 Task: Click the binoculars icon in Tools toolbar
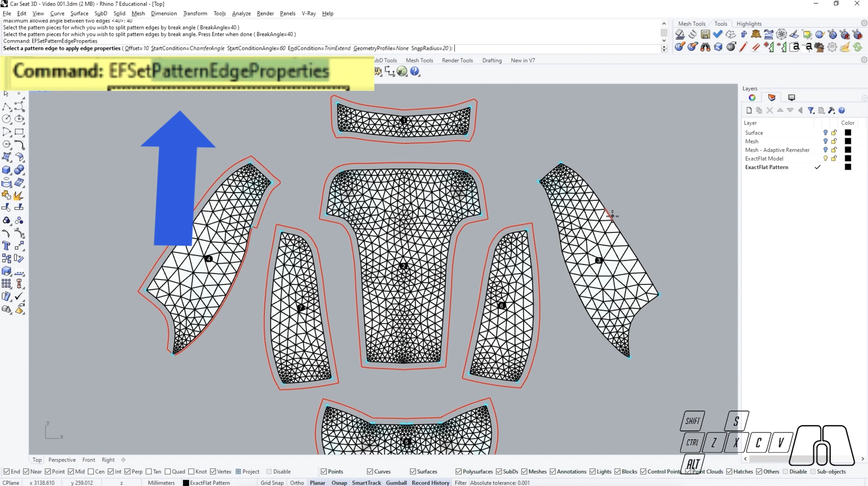click(705, 47)
